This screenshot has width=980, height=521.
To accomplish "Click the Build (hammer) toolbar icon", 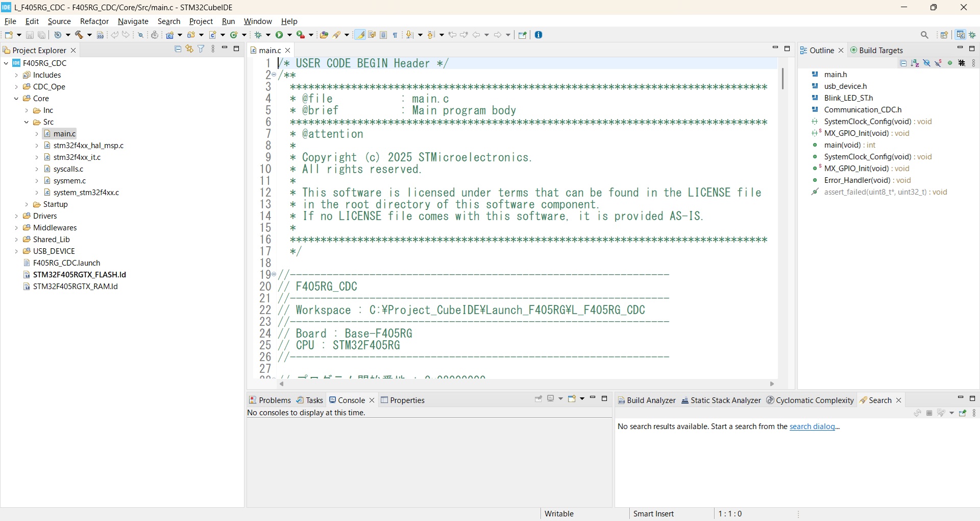I will coord(79,35).
